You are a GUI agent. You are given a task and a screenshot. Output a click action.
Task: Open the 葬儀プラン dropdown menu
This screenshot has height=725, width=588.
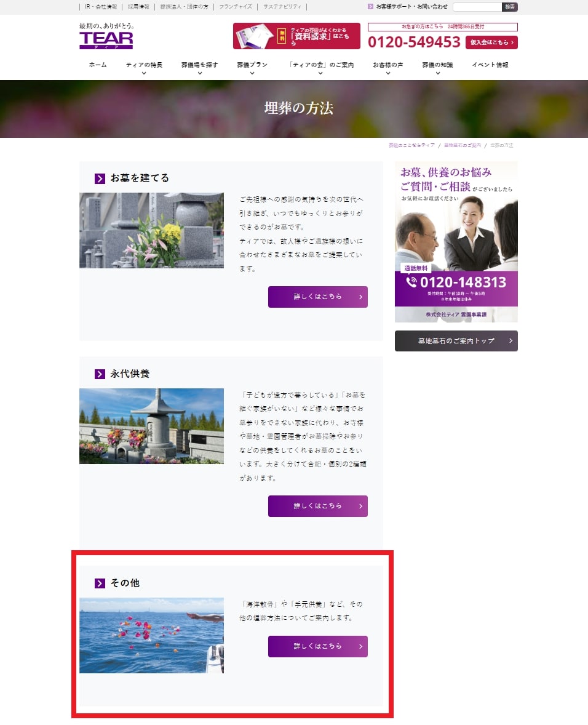(252, 73)
